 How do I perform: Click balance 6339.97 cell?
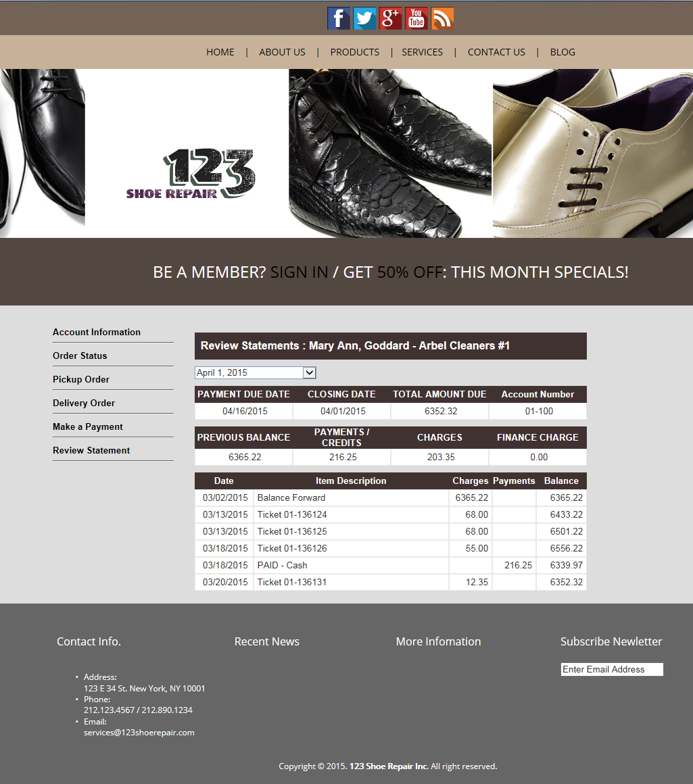(562, 565)
